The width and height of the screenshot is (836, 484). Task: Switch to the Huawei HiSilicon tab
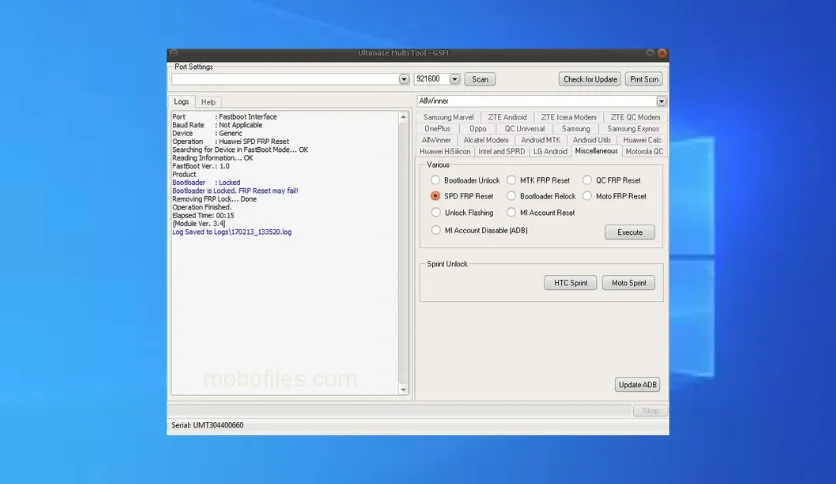click(445, 151)
